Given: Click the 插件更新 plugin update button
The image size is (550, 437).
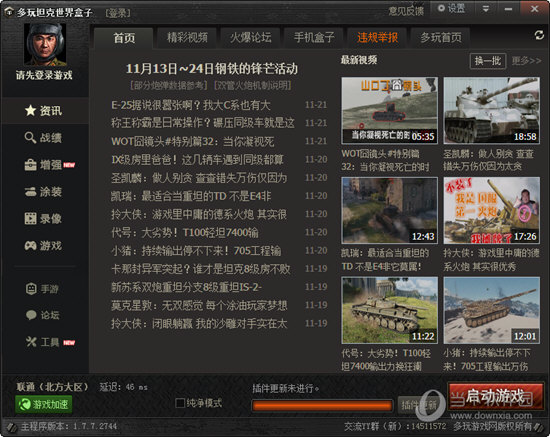Looking at the screenshot, I should coord(419,405).
